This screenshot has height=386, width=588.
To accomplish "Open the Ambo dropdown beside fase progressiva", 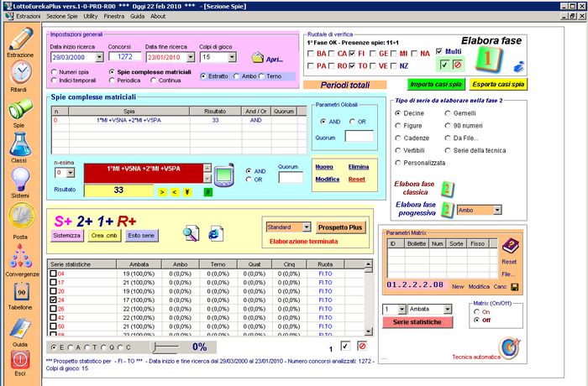I will 497,211.
